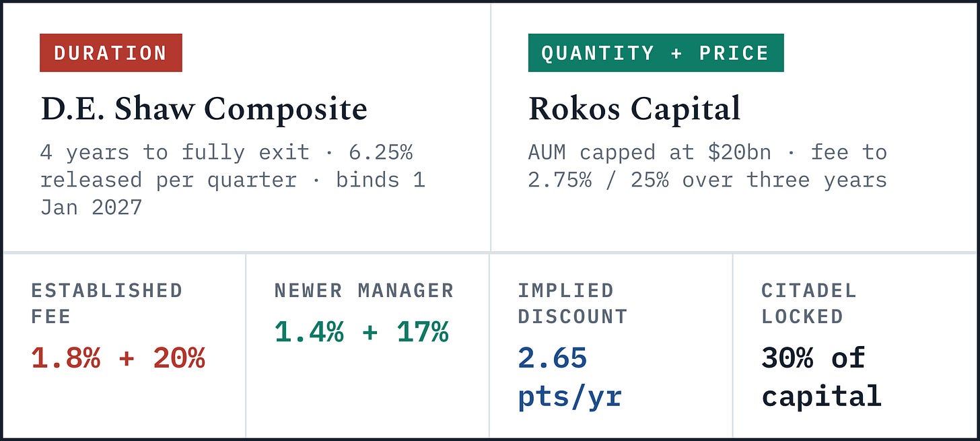
Task: Select the D.E. Shaw Composite heading
Action: point(204,109)
